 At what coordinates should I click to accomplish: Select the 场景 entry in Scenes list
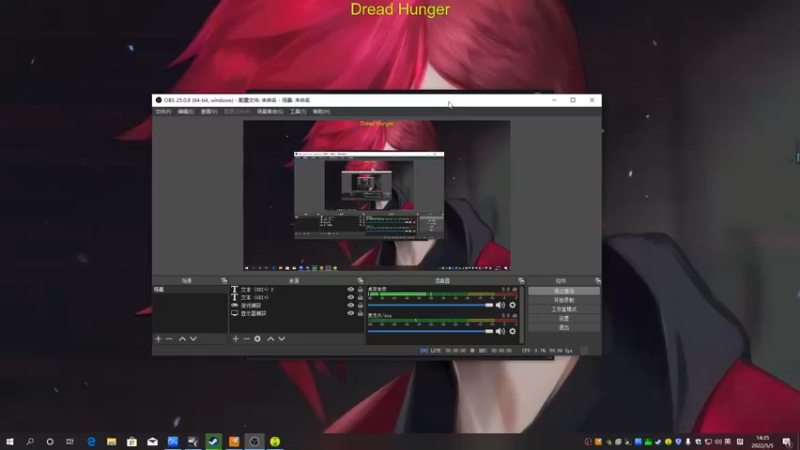coord(190,289)
